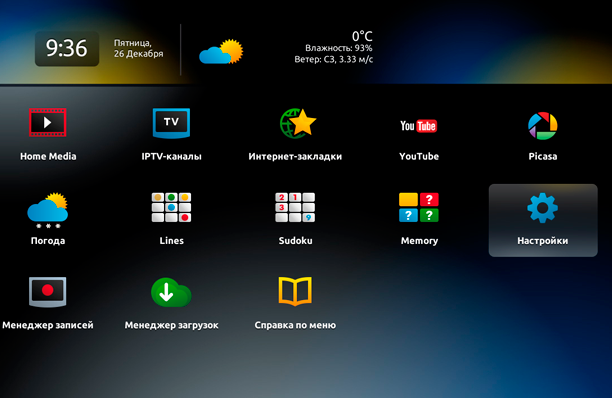Click the Справка по меню label
This screenshot has height=398, width=612.
[295, 325]
